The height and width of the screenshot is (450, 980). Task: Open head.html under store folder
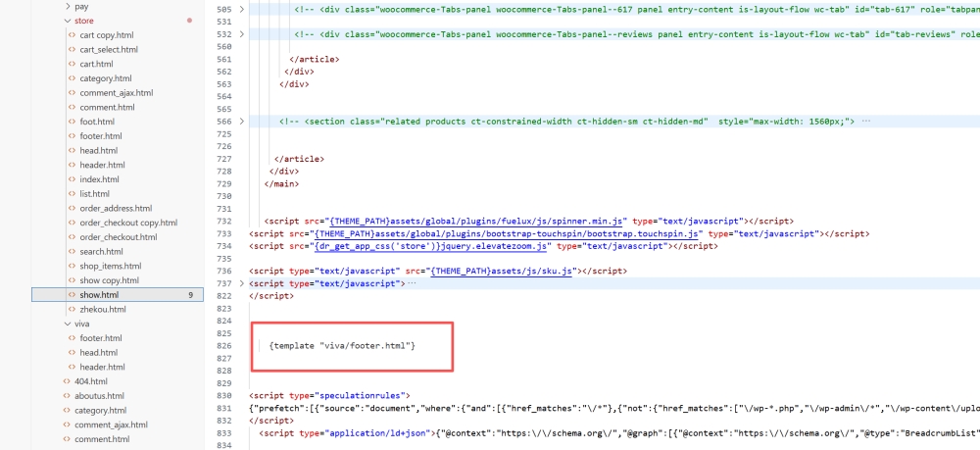(x=98, y=150)
